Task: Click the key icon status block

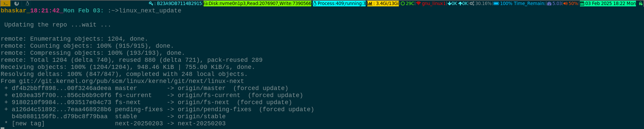Action: tap(175, 3)
